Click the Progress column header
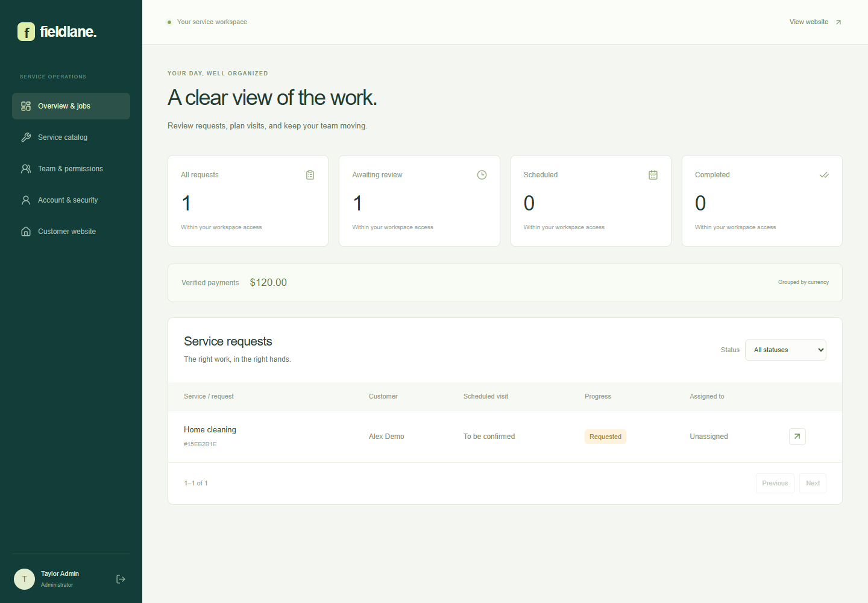The height and width of the screenshot is (603, 868). point(597,396)
